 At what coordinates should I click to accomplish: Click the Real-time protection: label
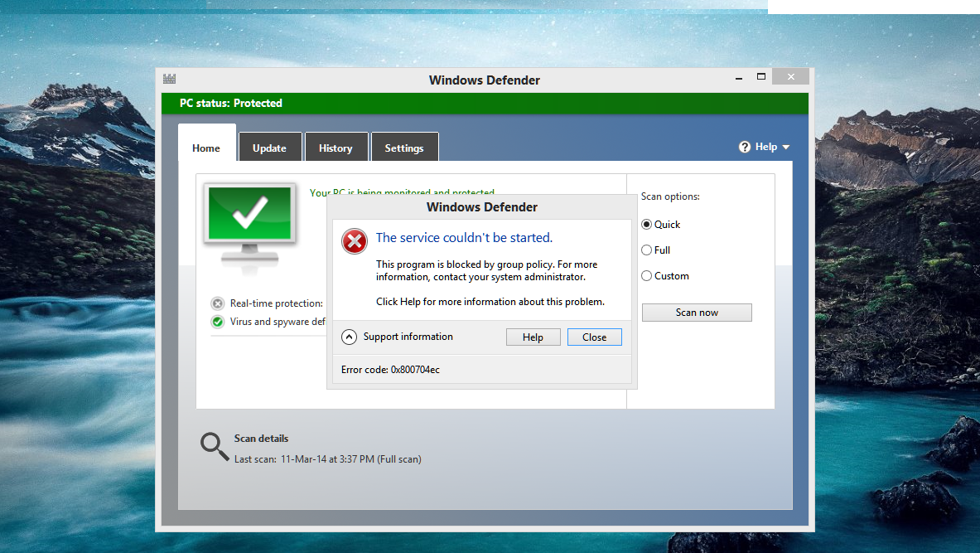276,303
